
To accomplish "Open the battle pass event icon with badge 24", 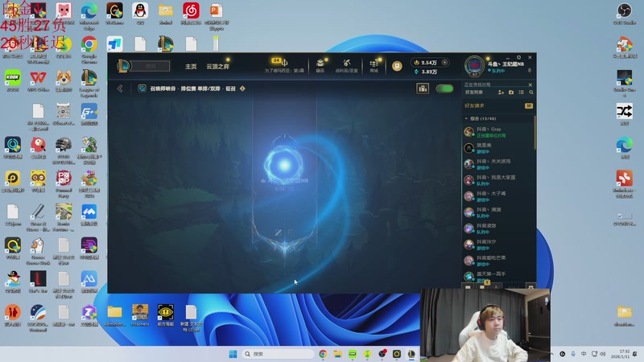I will (x=283, y=63).
